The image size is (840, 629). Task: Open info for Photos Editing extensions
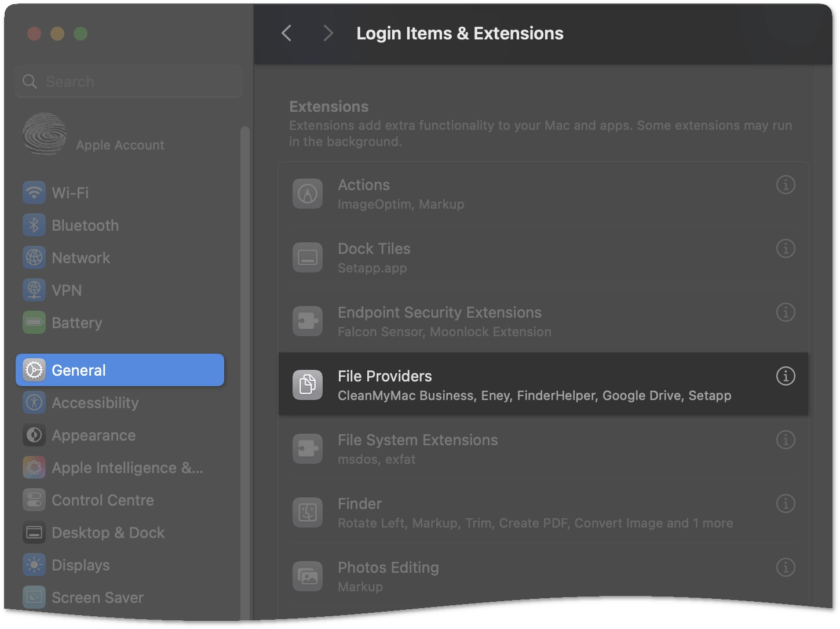coord(785,568)
